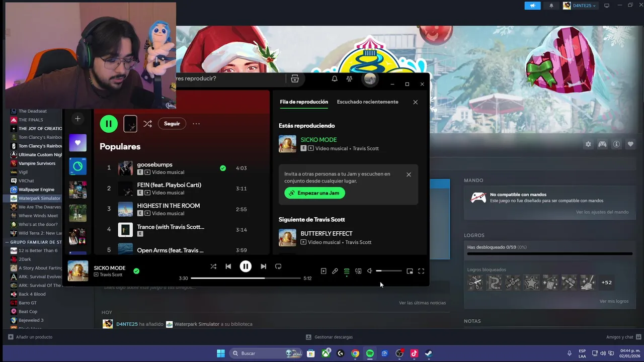Image resolution: width=644 pixels, height=362 pixels.
Task: Create playlist with the library plus button
Action: pyautogui.click(x=77, y=119)
